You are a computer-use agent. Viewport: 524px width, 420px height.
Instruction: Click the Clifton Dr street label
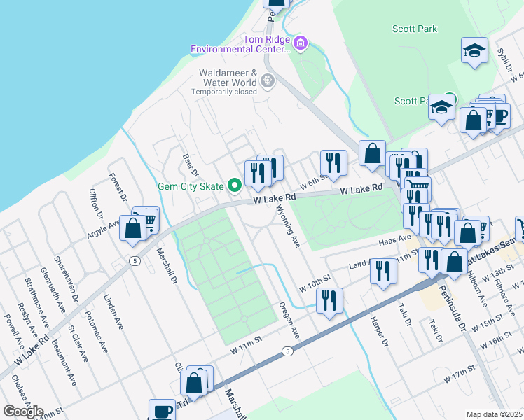(96, 204)
